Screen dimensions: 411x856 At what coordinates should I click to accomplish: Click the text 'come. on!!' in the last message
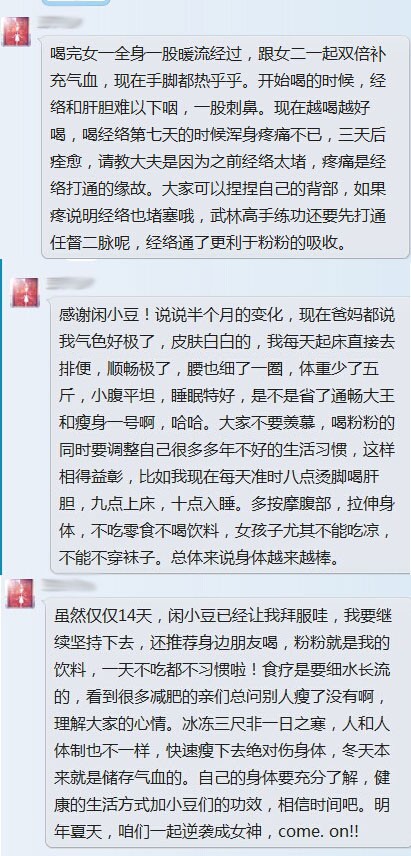tap(318, 831)
